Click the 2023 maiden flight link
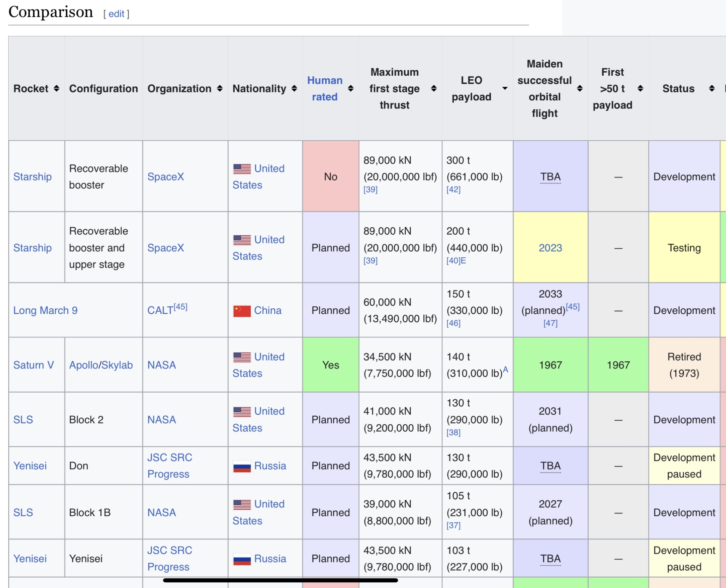Viewport: 726px width, 588px height. tap(550, 248)
